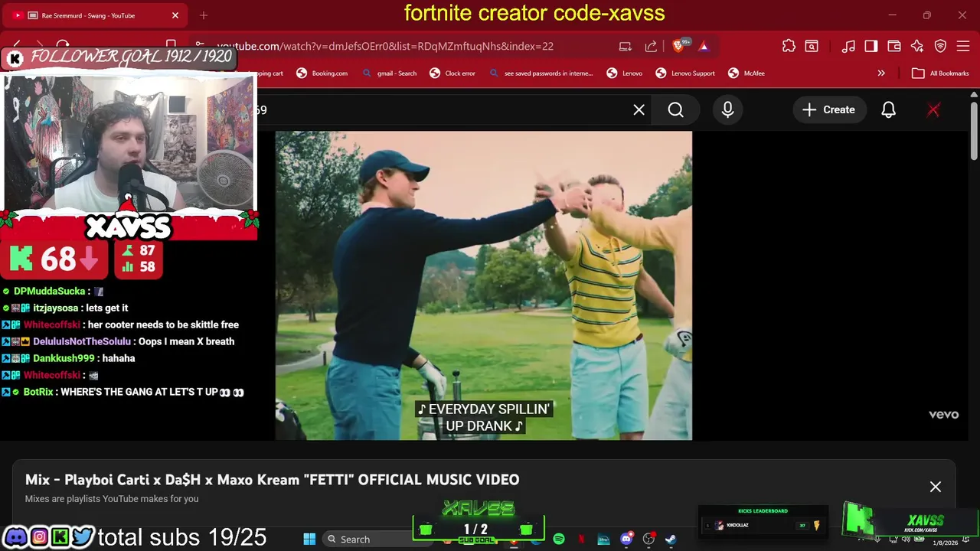Click the golf music video player
The width and height of the screenshot is (980, 551).
point(484,285)
